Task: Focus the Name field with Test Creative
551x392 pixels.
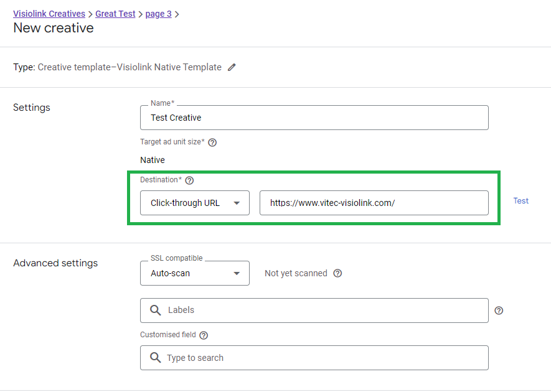Action: click(x=314, y=118)
